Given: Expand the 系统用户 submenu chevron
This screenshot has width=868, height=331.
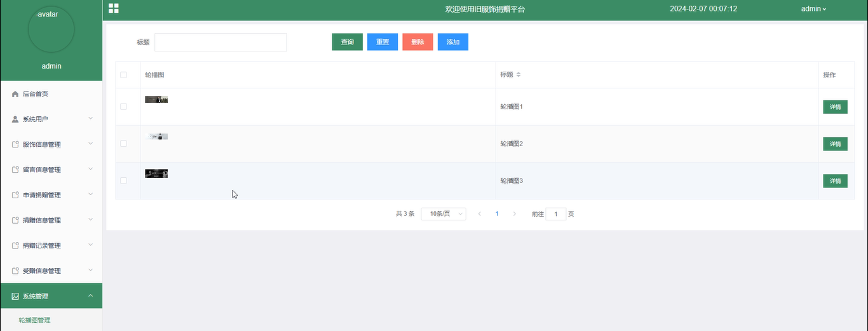Looking at the screenshot, I should coord(90,119).
